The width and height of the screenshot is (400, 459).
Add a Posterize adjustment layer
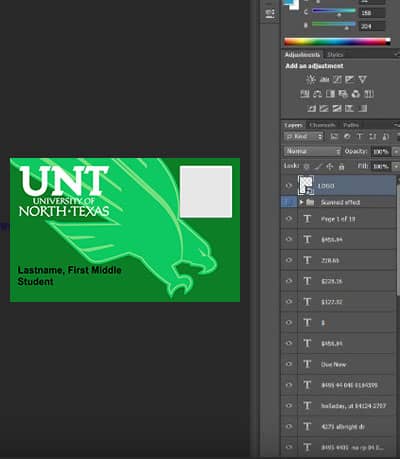coord(324,108)
